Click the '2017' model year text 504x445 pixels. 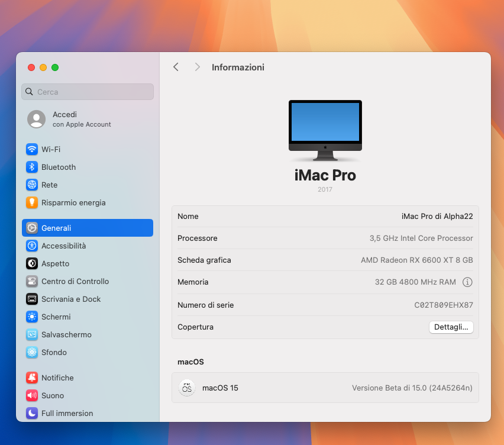point(325,189)
